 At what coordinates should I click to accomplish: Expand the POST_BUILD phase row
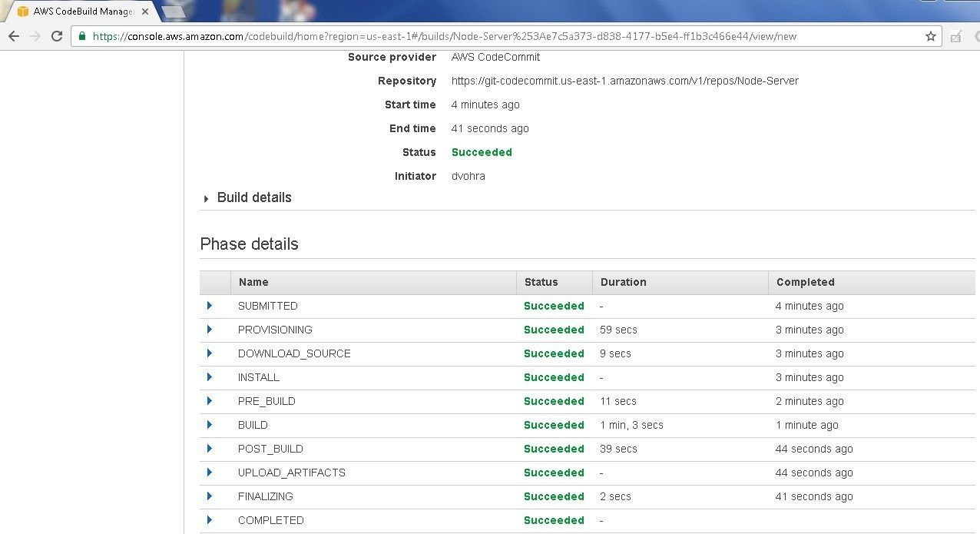tap(209, 449)
